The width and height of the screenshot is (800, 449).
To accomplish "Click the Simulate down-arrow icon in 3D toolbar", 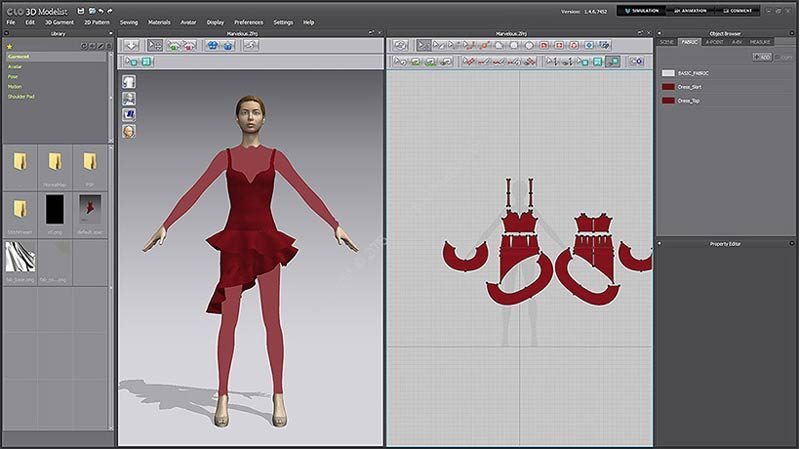I will 131,45.
